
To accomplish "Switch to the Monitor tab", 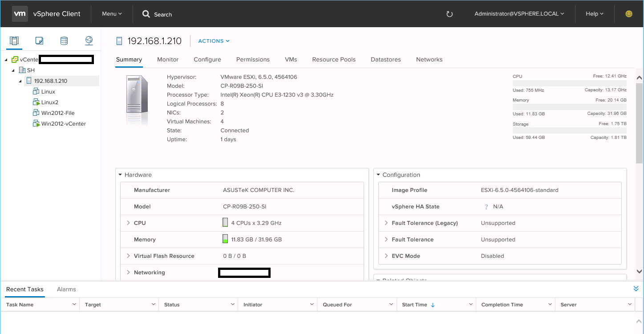I will point(168,59).
